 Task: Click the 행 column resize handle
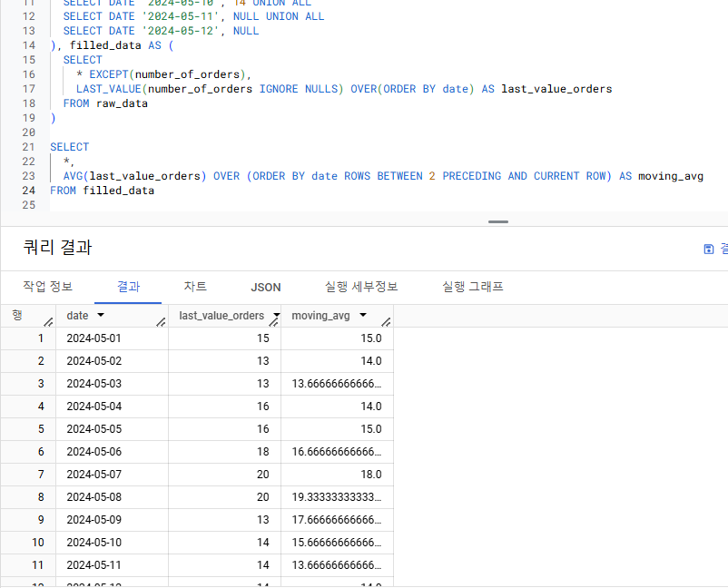pyautogui.click(x=48, y=321)
